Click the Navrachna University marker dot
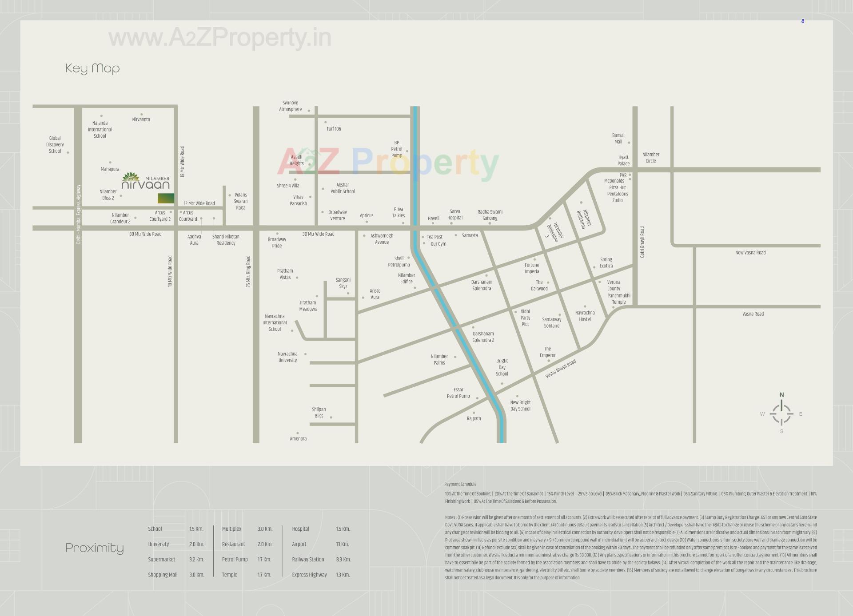 (x=305, y=354)
